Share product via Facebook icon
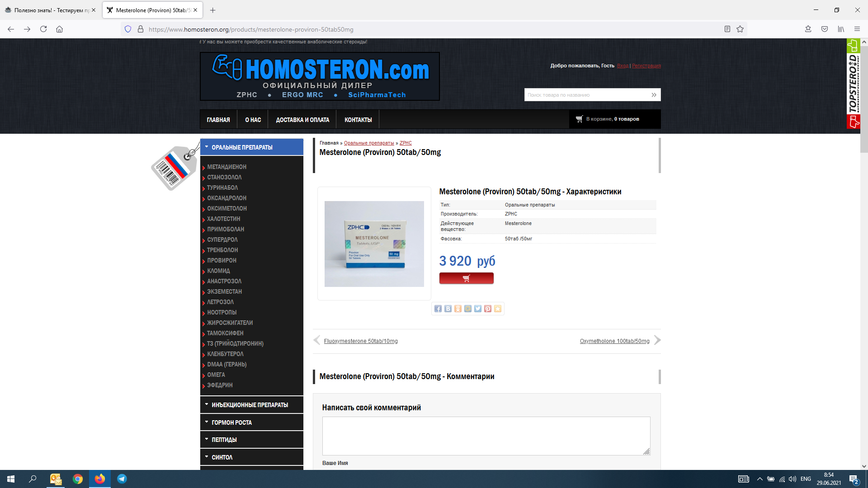The width and height of the screenshot is (868, 488). pos(438,309)
